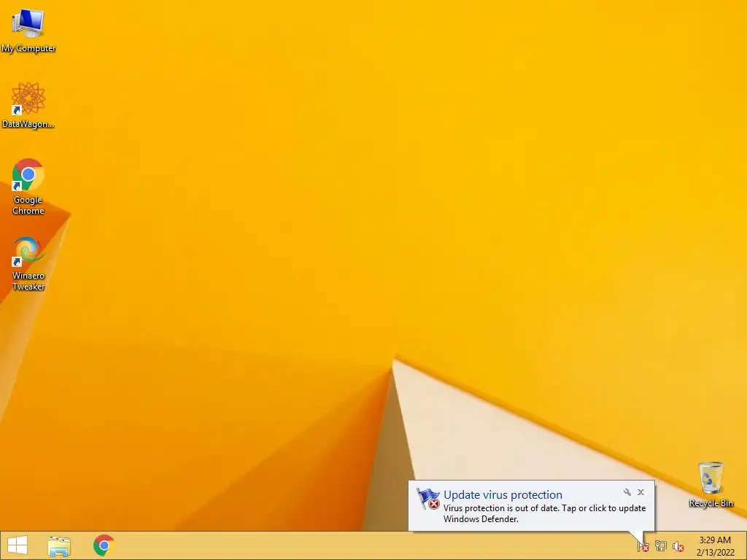Click the notification wrench options icon
The height and width of the screenshot is (560, 747).
click(x=627, y=492)
